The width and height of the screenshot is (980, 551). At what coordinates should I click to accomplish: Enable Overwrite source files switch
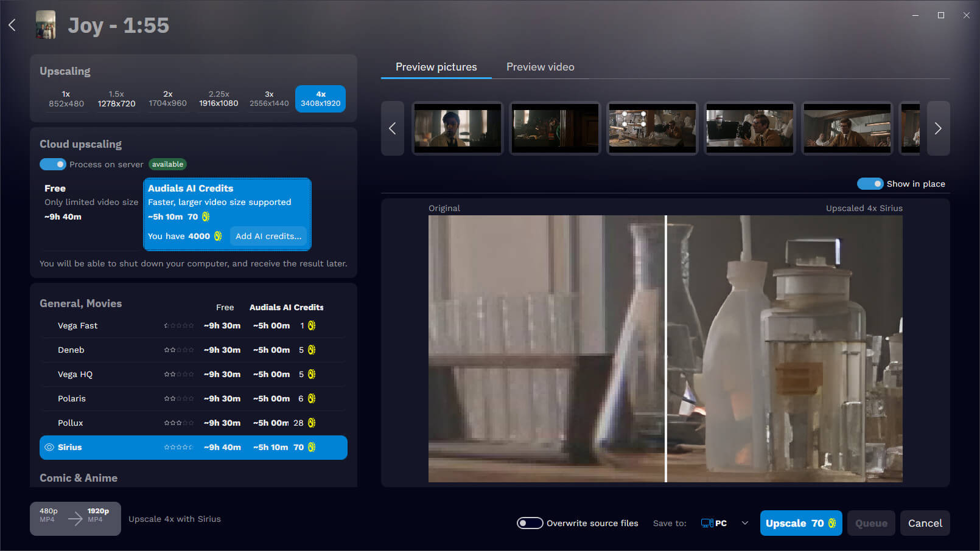coord(530,523)
